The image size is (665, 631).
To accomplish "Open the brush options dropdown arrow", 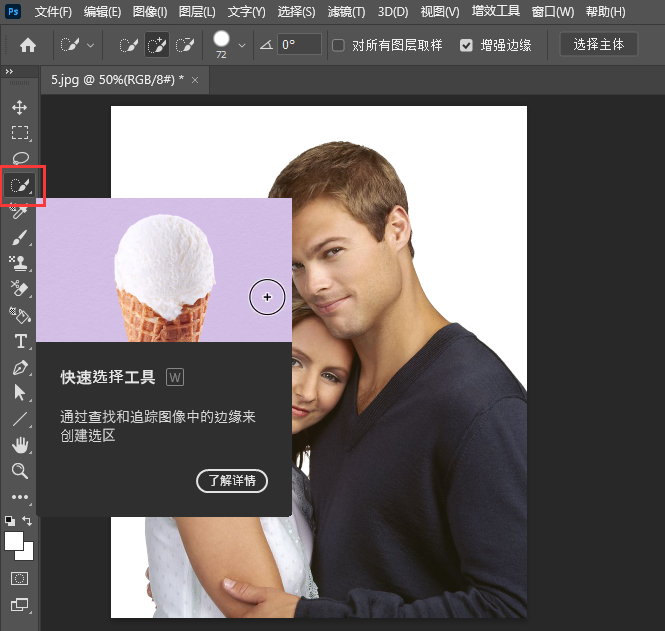I will 242,45.
